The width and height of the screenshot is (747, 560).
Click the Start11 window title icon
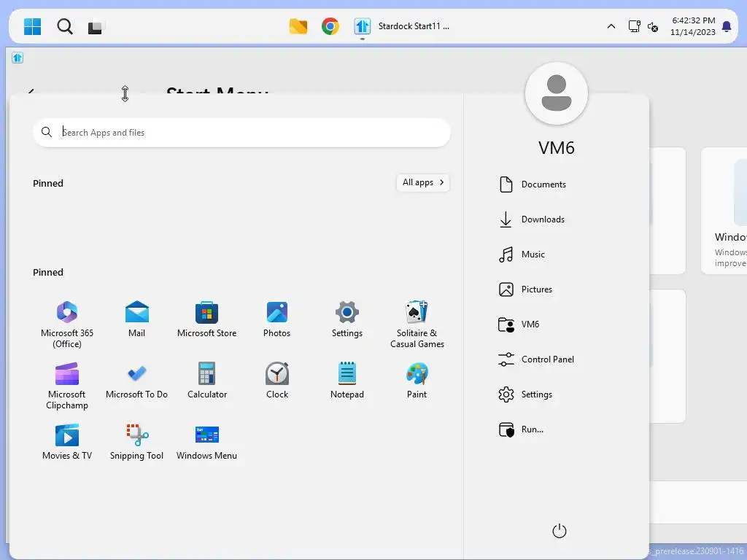tap(18, 58)
